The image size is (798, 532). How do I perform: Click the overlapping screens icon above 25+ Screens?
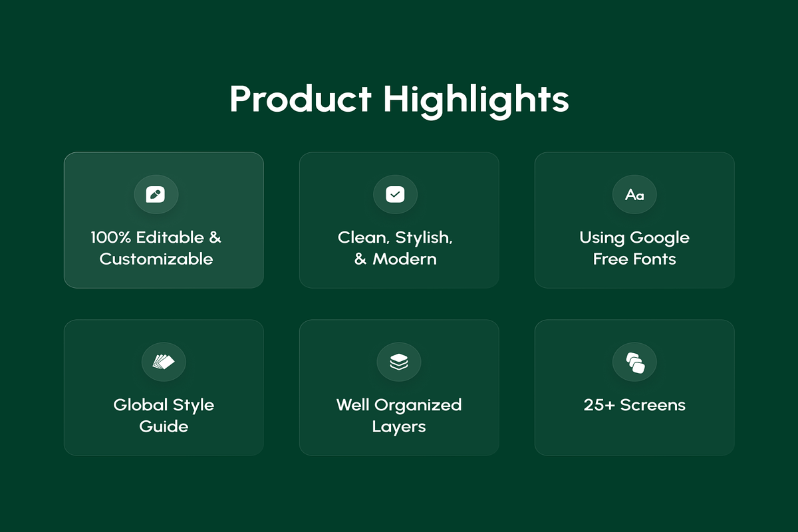pos(634,362)
